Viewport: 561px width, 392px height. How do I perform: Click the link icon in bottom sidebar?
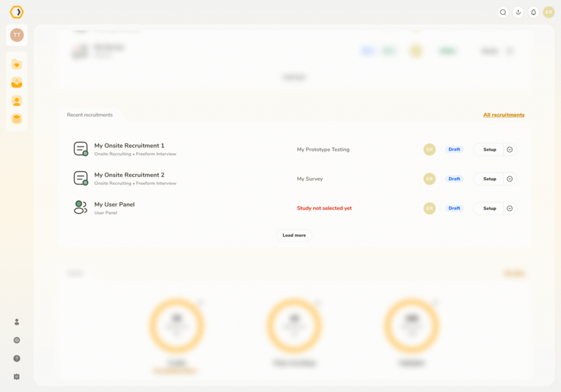pyautogui.click(x=17, y=340)
